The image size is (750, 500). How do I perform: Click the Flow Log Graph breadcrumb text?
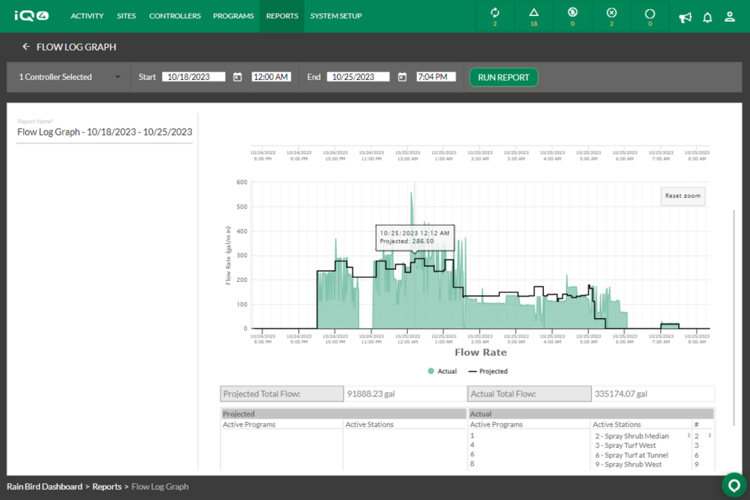click(x=160, y=487)
